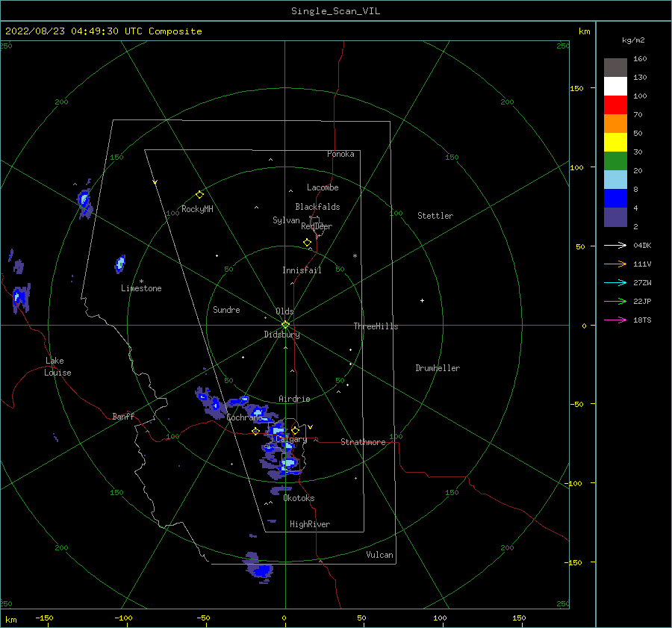Click the 111V legend label
672x628 pixels.
(642, 264)
